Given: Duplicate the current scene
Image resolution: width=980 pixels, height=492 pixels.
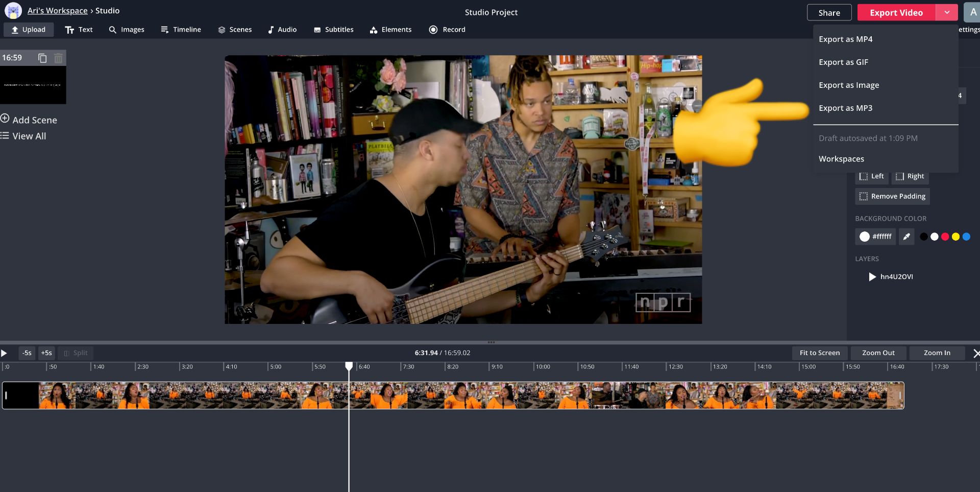Looking at the screenshot, I should tap(42, 58).
